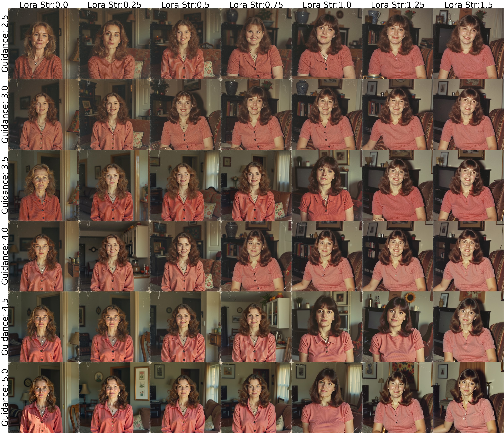Click the "Guidance: 3.5" row label

(4, 185)
